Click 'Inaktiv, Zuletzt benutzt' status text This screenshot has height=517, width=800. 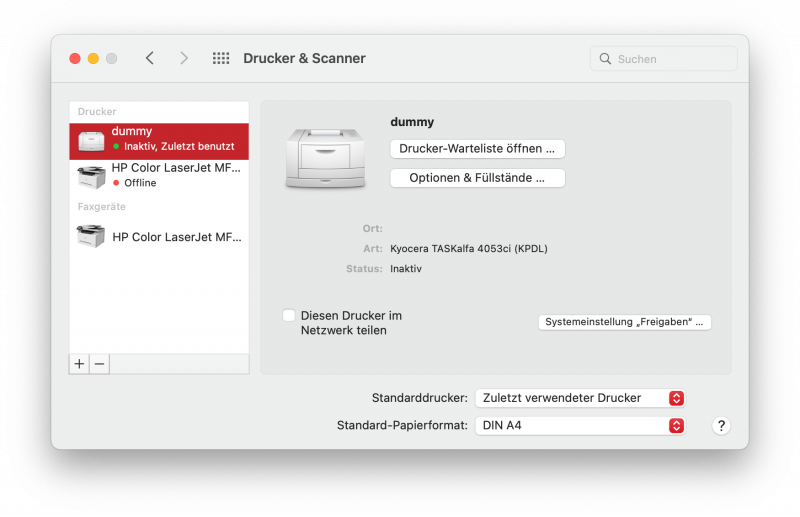tap(179, 146)
